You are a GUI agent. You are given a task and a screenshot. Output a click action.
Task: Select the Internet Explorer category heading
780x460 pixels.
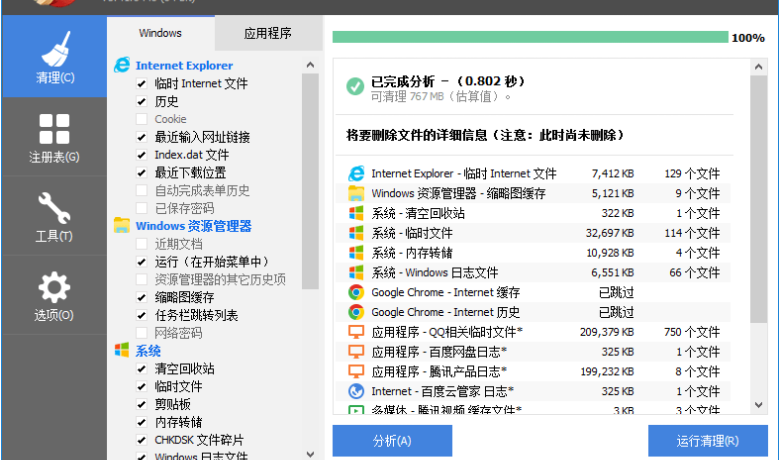pos(184,65)
